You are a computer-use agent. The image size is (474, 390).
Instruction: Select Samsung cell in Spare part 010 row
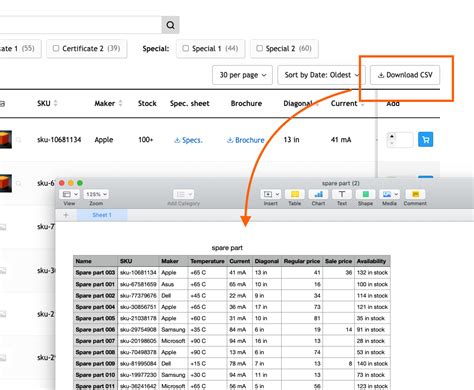point(173,375)
